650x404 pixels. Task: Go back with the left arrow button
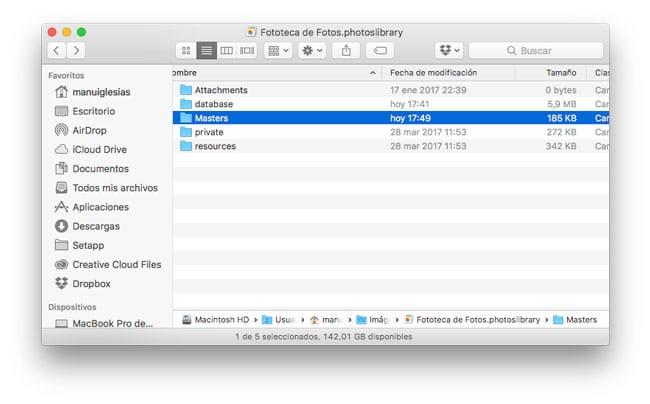click(57, 51)
